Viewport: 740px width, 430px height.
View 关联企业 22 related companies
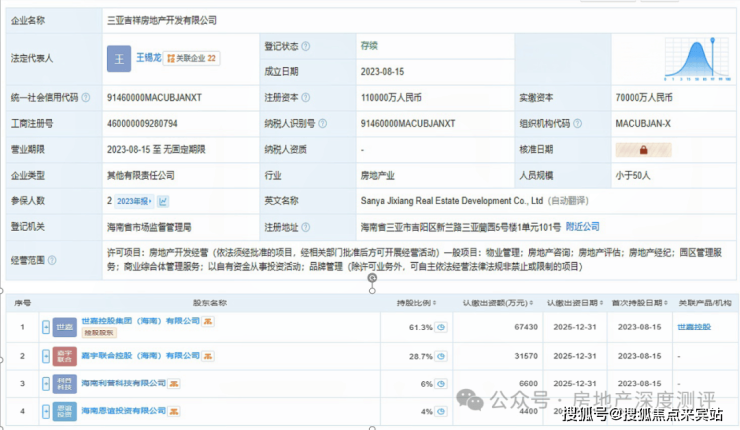click(192, 58)
